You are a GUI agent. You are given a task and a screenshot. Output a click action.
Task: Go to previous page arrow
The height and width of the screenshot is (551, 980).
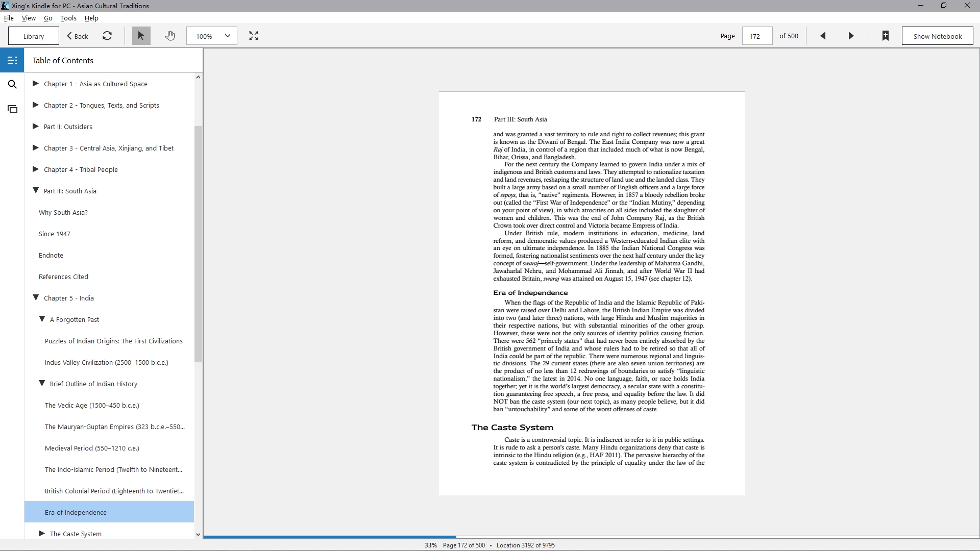click(823, 36)
